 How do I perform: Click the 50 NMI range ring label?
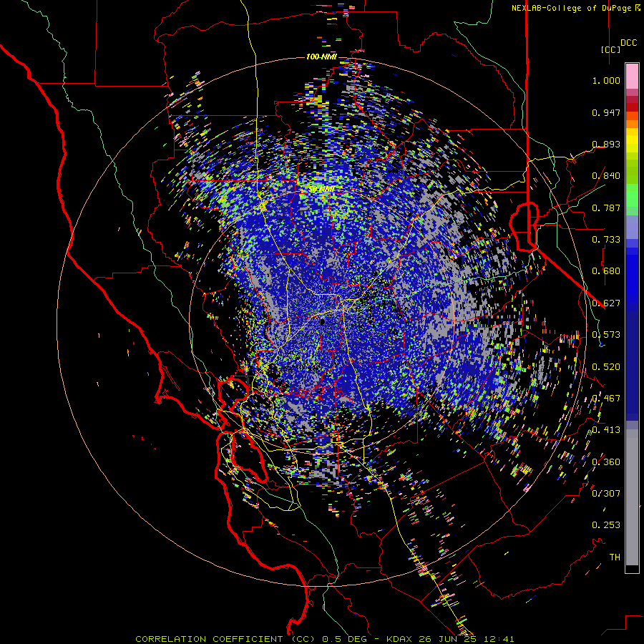[321, 190]
